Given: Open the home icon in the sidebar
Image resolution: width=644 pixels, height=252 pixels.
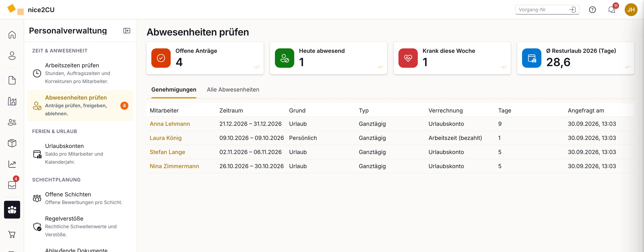Looking at the screenshot, I should (12, 34).
